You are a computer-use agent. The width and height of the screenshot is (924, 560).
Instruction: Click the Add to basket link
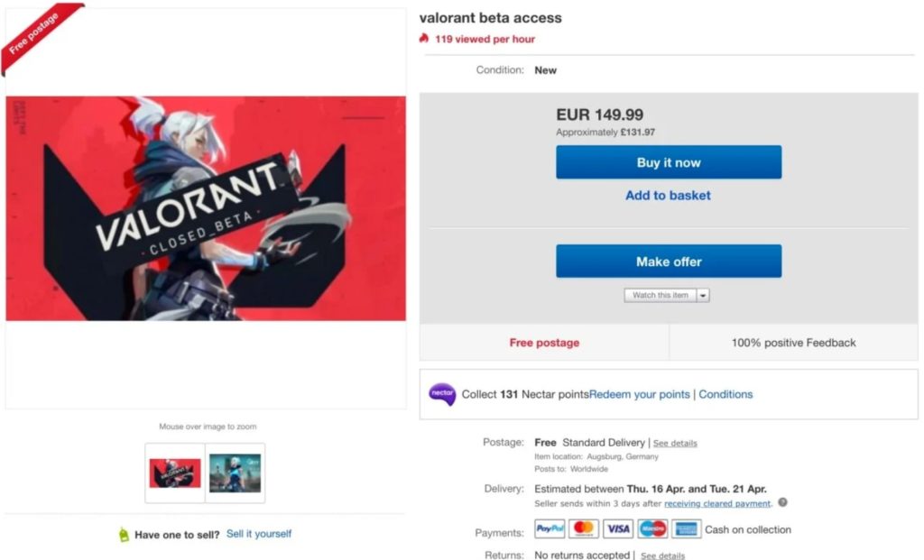point(668,196)
